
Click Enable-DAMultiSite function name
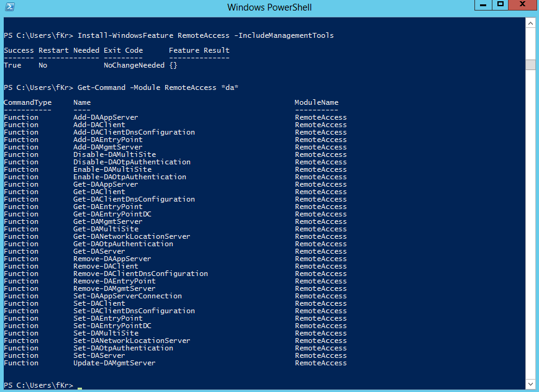112,169
